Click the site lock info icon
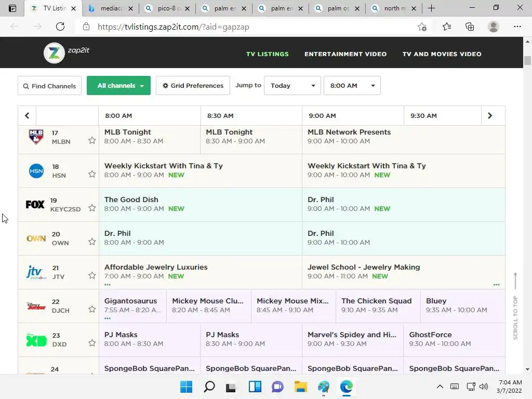Viewport: 532px width, 399px height. 86,27
